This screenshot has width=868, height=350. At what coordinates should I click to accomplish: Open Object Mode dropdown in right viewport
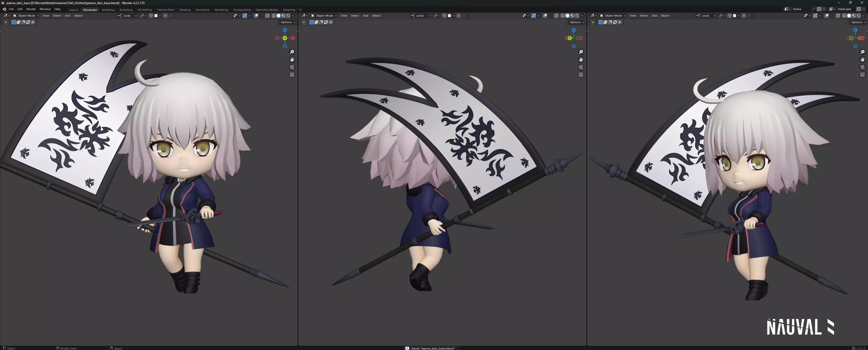613,16
